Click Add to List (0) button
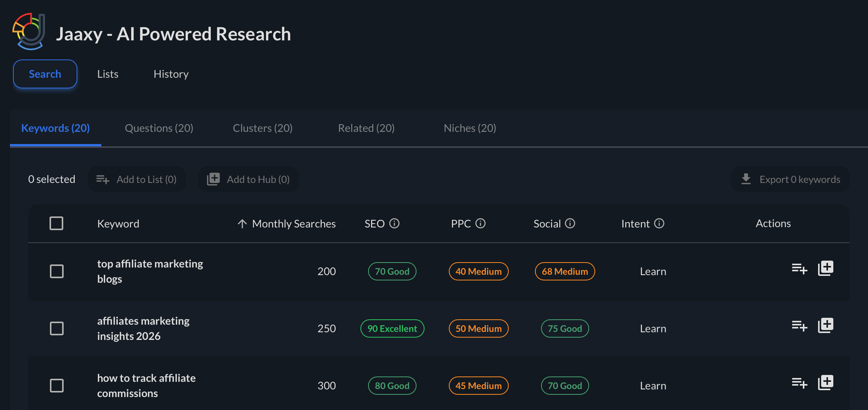The width and height of the screenshot is (868, 410). point(136,179)
